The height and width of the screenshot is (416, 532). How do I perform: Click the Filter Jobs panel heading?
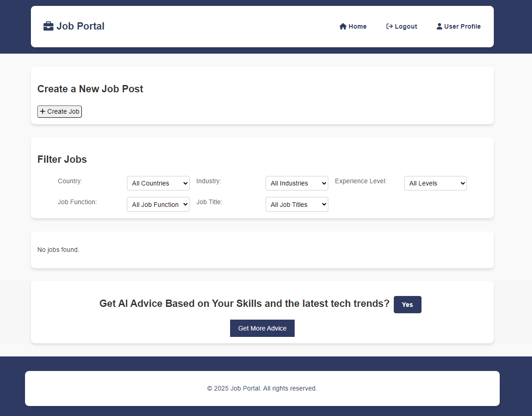62,159
